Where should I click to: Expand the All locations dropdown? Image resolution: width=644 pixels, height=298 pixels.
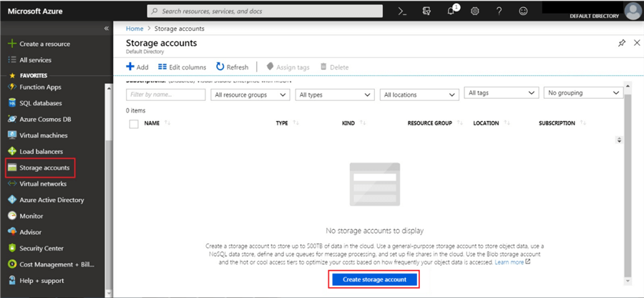pos(419,95)
